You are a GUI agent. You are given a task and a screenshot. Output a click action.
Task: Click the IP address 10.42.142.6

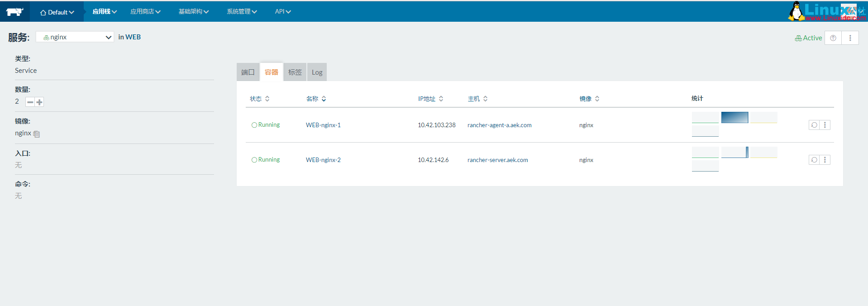tap(433, 160)
